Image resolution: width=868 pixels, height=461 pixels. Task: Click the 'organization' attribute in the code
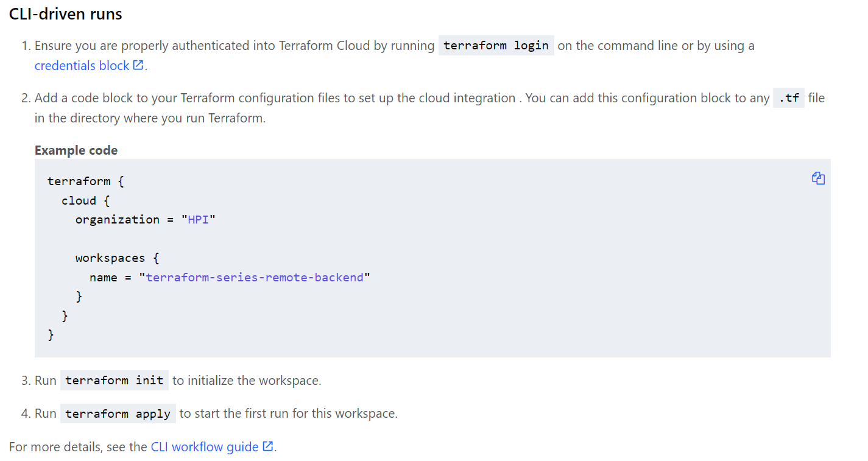click(x=117, y=220)
